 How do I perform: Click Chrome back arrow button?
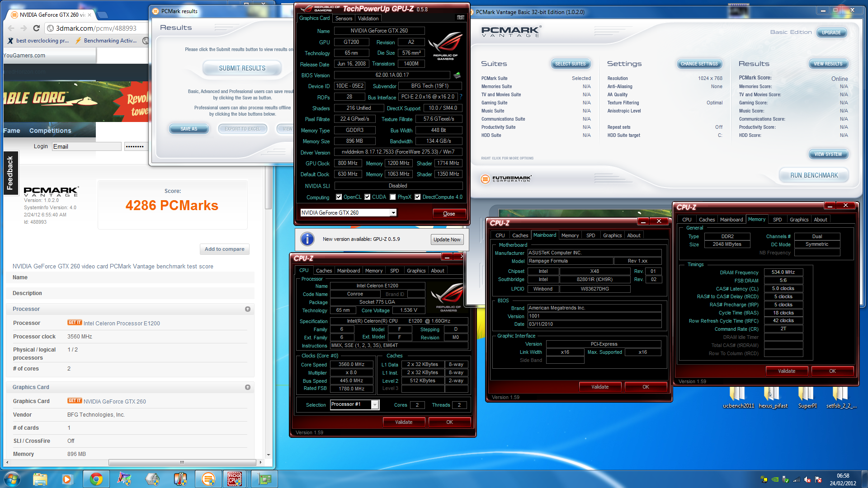11,28
